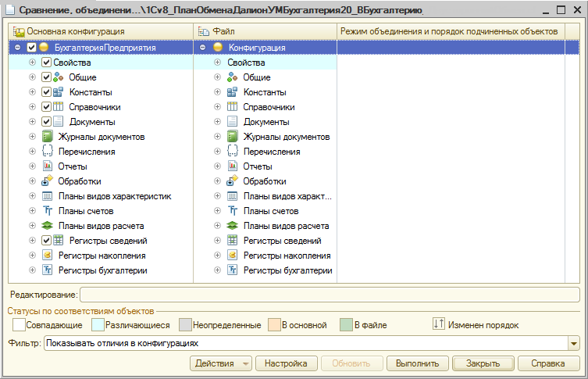
Task: Click Регистры сведений icon in main configuration
Action: [58, 240]
